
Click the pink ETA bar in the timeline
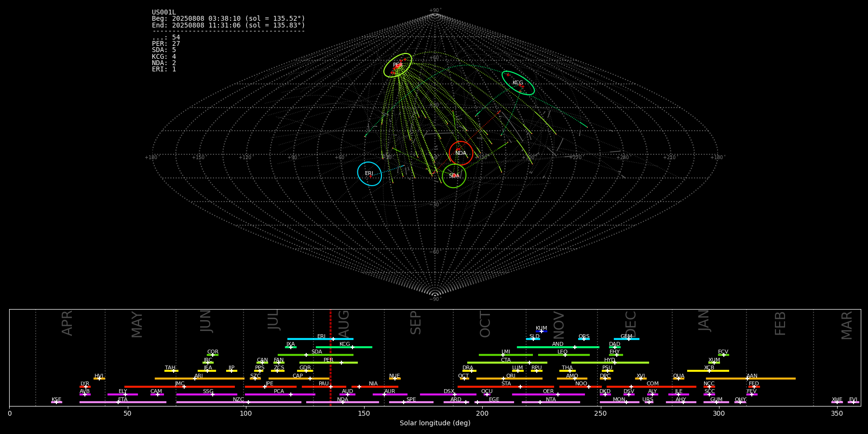click(123, 402)
